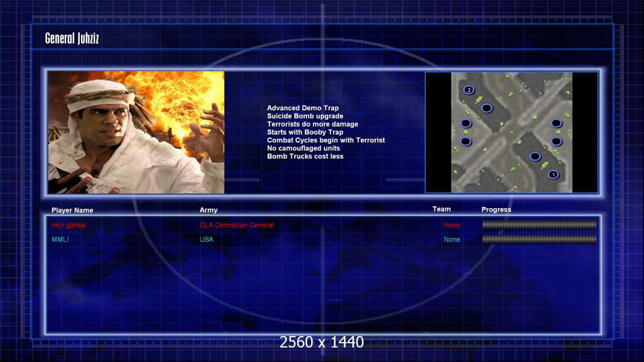Click 'Starts with Booby Trap' text

click(x=305, y=132)
